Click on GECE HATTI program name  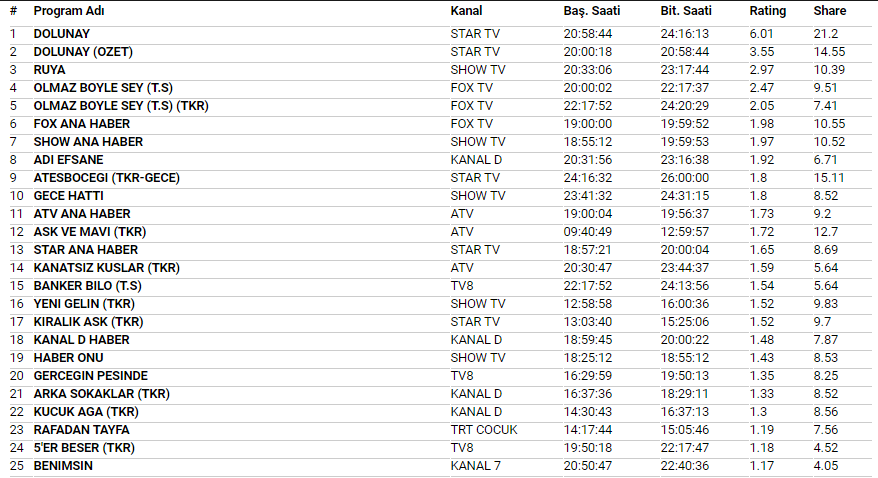pyautogui.click(x=68, y=196)
